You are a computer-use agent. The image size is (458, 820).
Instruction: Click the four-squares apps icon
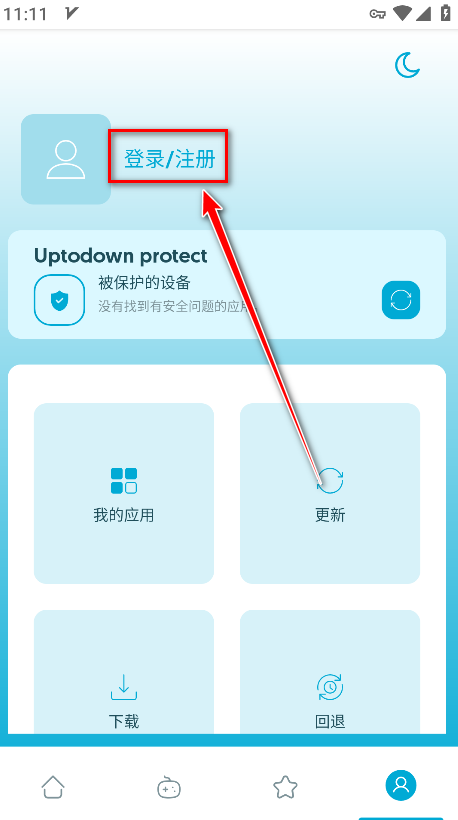click(x=124, y=481)
